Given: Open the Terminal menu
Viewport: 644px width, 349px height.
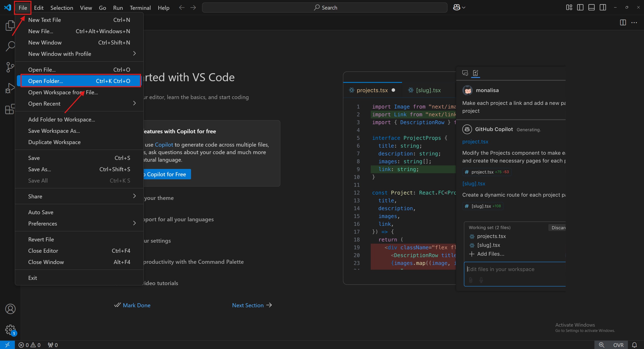Looking at the screenshot, I should [x=140, y=8].
